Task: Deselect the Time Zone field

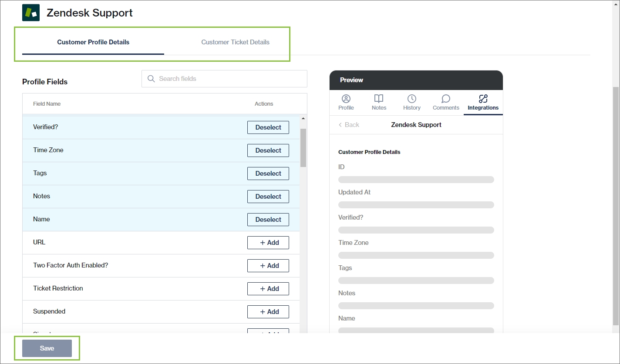Action: (x=268, y=150)
